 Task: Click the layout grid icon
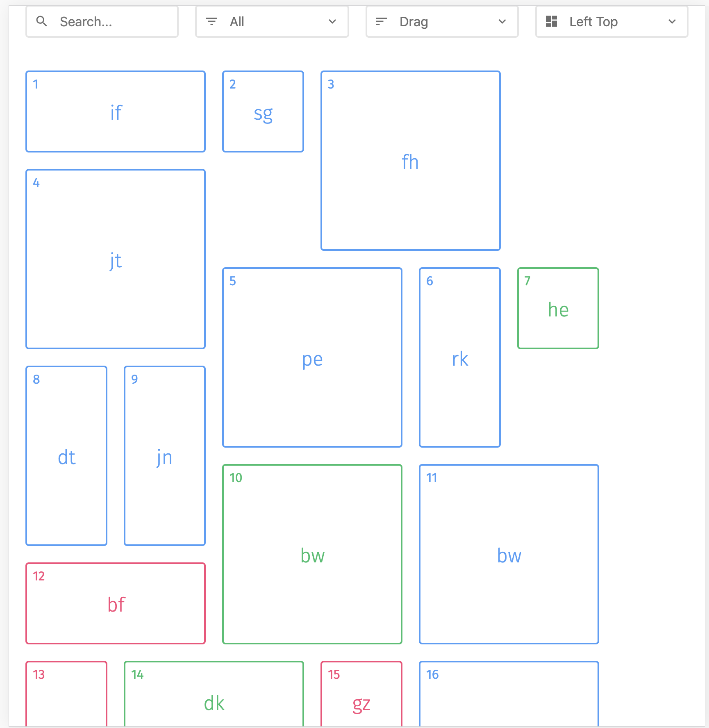pyautogui.click(x=552, y=21)
